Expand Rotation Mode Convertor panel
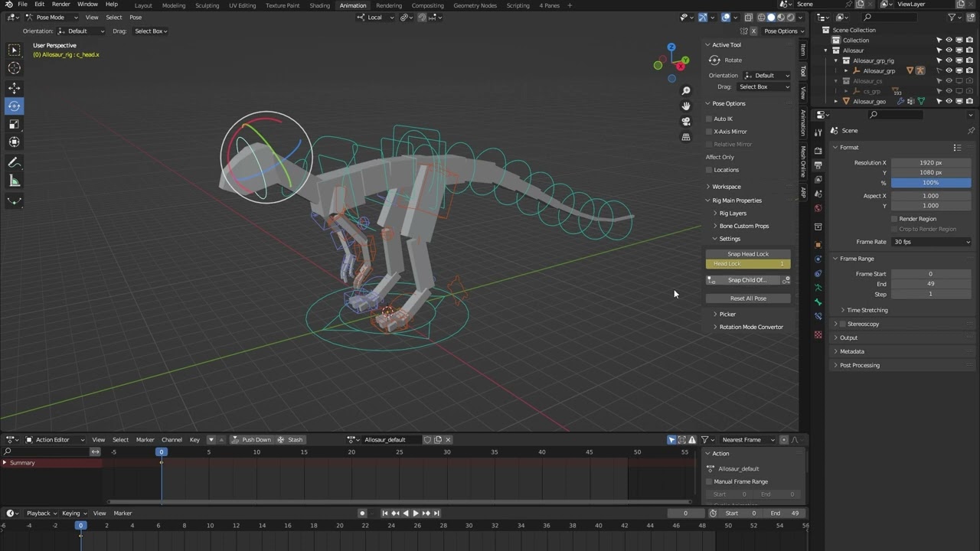980x551 pixels. [750, 328]
